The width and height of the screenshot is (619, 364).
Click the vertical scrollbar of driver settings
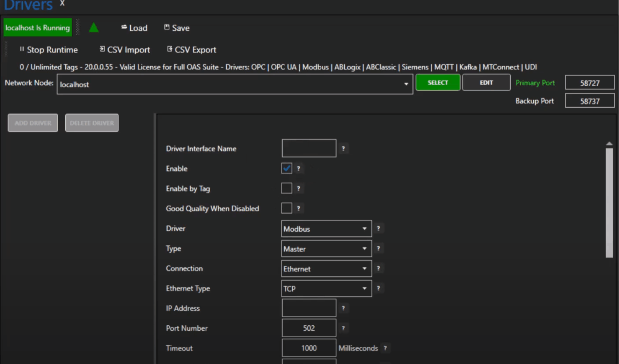pos(609,203)
